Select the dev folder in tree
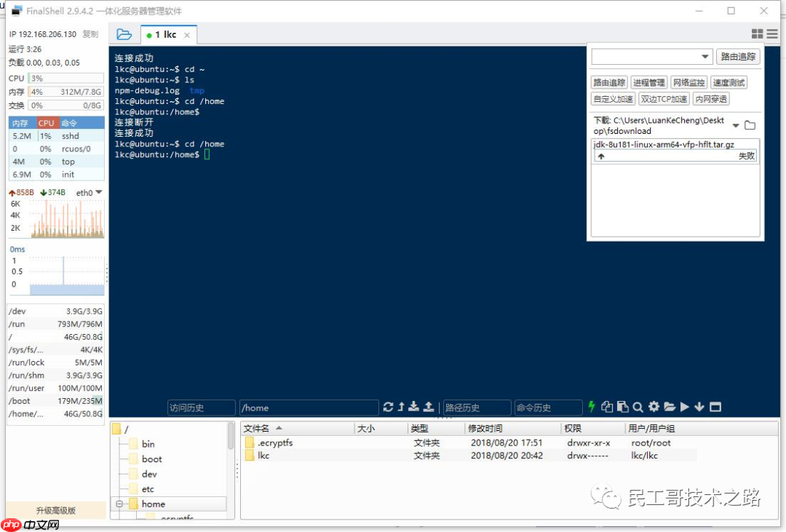The width and height of the screenshot is (786, 532). coord(143,475)
